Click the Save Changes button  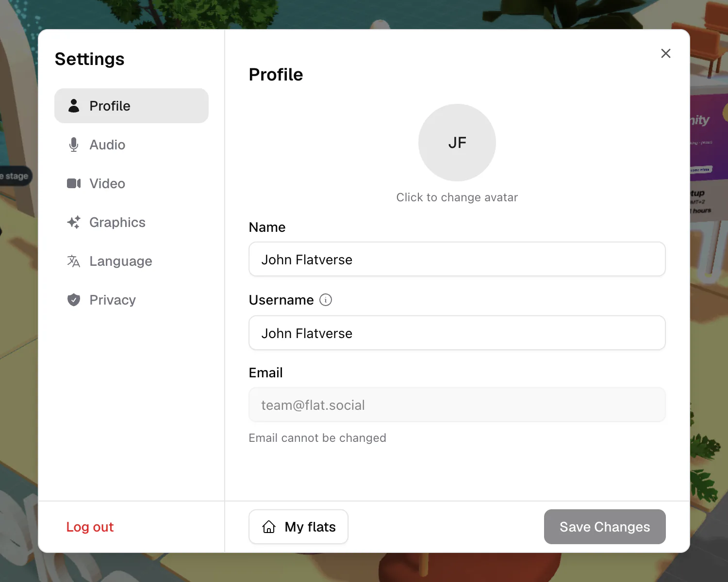click(605, 527)
